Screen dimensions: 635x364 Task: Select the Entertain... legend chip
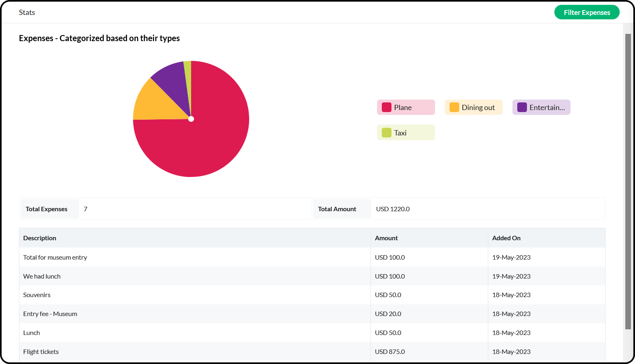click(x=541, y=107)
